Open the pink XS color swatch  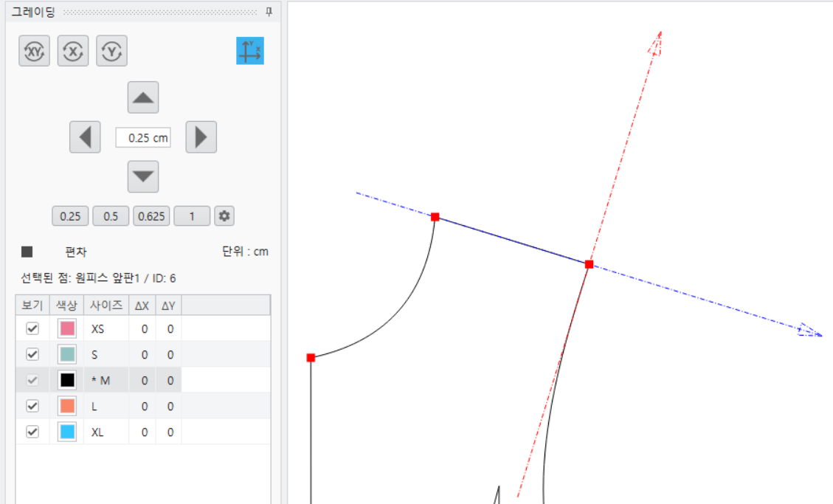coord(67,328)
